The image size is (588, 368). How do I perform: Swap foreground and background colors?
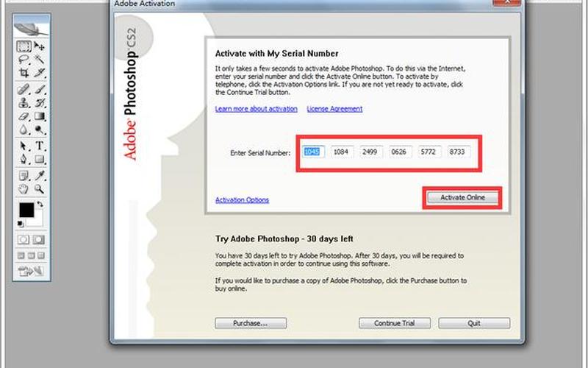pyautogui.click(x=40, y=205)
